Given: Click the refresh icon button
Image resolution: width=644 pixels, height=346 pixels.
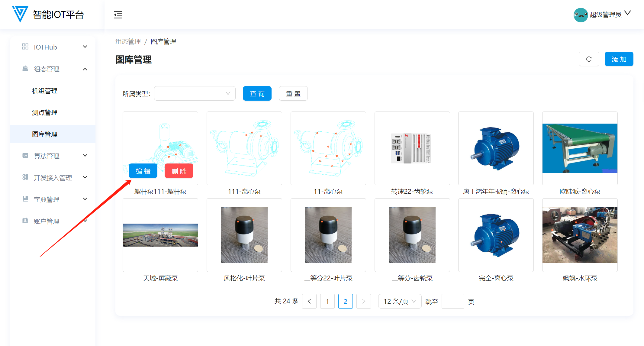Looking at the screenshot, I should pyautogui.click(x=589, y=59).
